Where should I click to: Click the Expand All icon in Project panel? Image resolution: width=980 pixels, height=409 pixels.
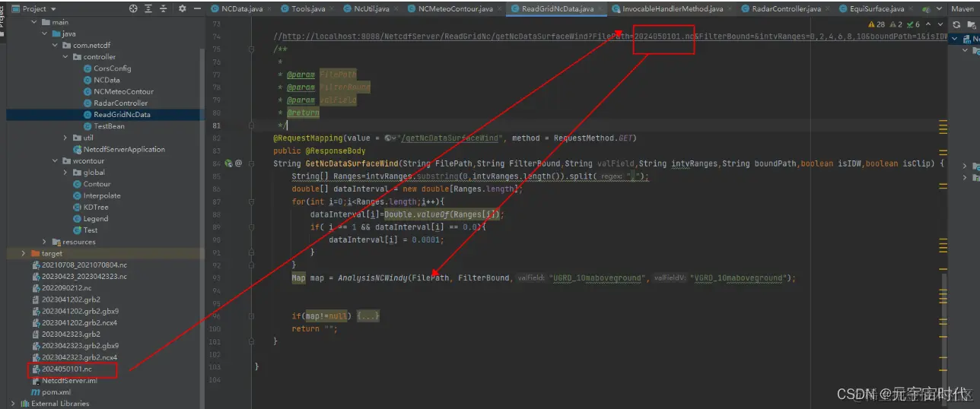(148, 8)
